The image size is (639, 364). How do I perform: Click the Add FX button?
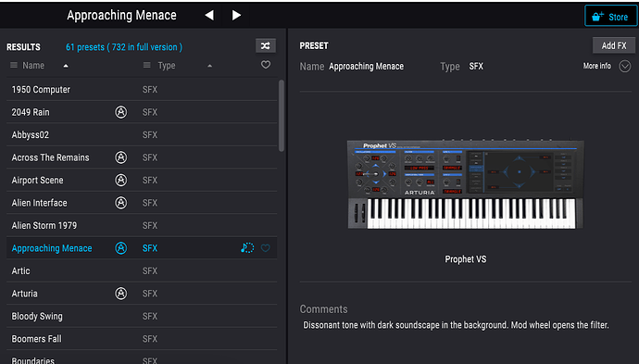pos(614,45)
